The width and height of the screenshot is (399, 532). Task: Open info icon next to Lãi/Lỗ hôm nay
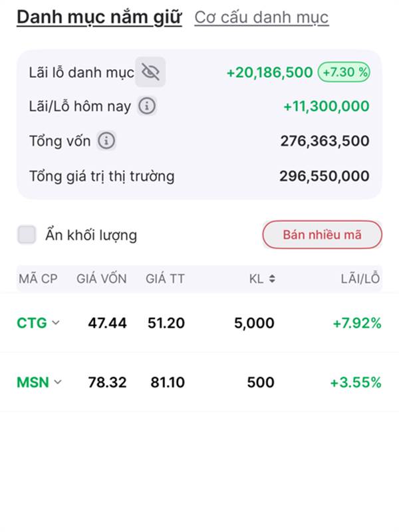point(147,106)
